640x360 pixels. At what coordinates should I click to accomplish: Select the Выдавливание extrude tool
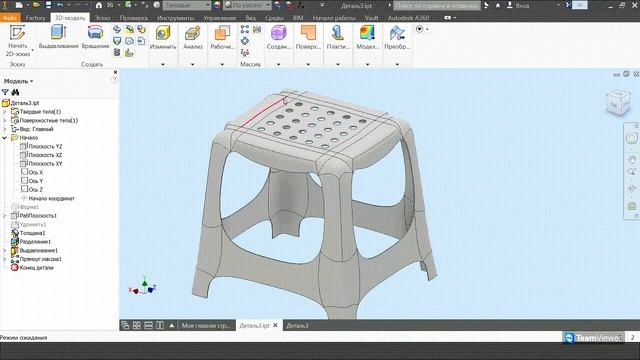[58, 37]
